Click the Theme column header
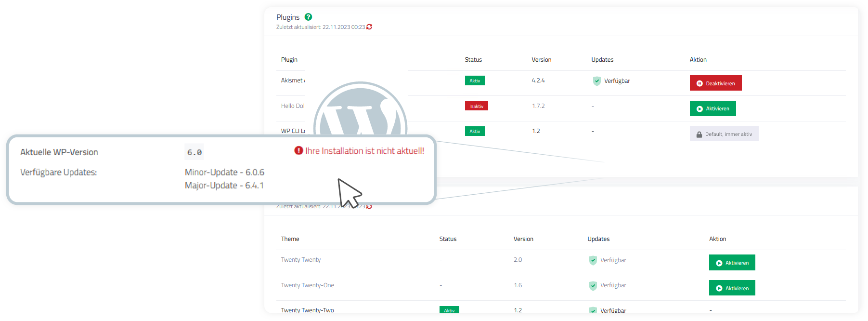 [290, 239]
